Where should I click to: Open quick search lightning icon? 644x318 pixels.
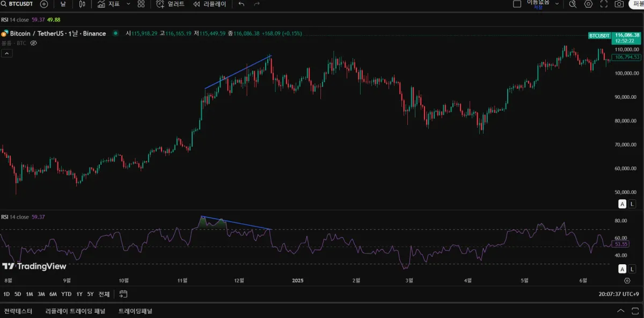pos(573,4)
